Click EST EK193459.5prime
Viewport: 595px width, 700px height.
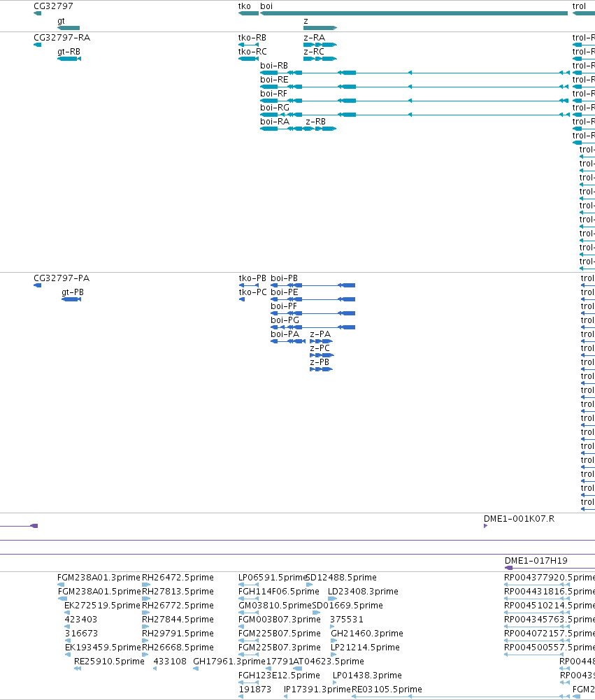(68, 655)
